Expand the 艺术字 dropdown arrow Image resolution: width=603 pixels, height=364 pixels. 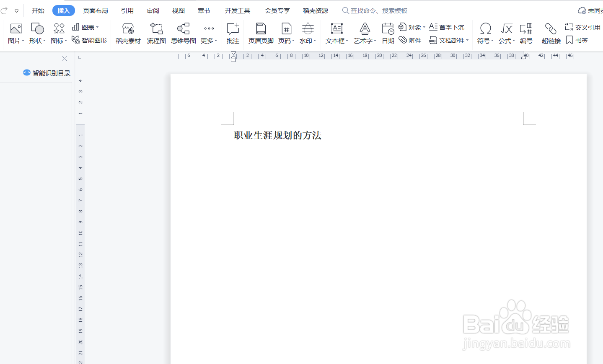point(375,41)
